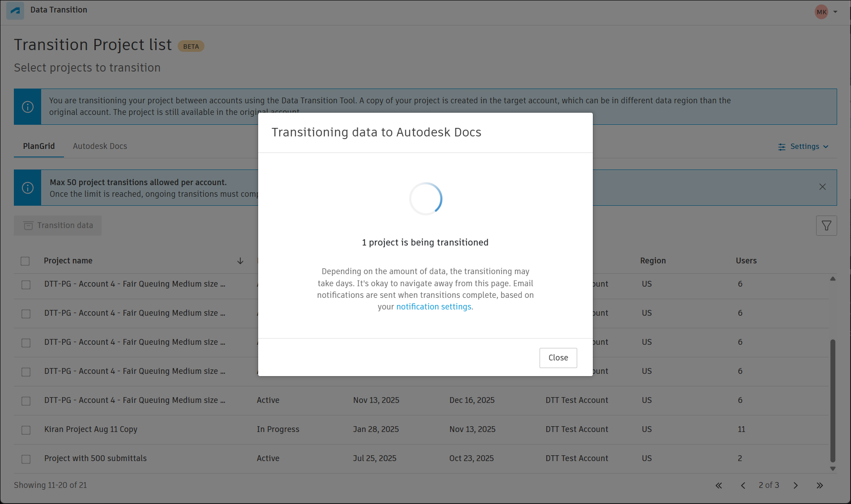Switch to the PlanGrid tab
Image resolution: width=851 pixels, height=504 pixels.
click(39, 146)
